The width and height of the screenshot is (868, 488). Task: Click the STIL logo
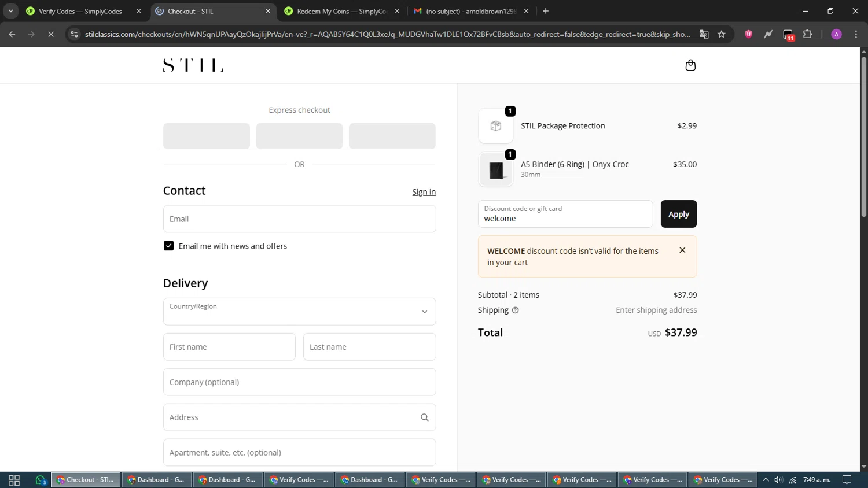[x=193, y=65]
